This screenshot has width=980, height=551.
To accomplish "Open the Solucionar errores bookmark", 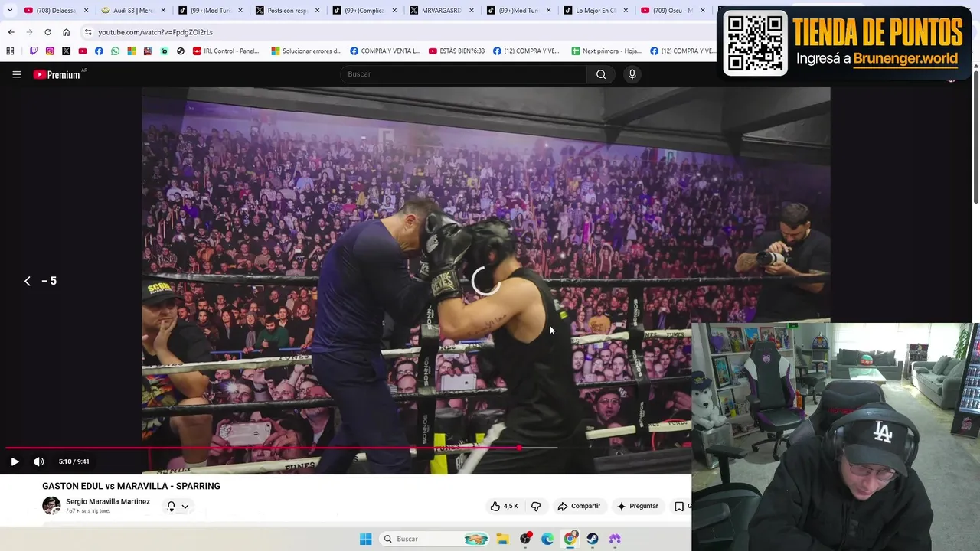I will (x=306, y=51).
